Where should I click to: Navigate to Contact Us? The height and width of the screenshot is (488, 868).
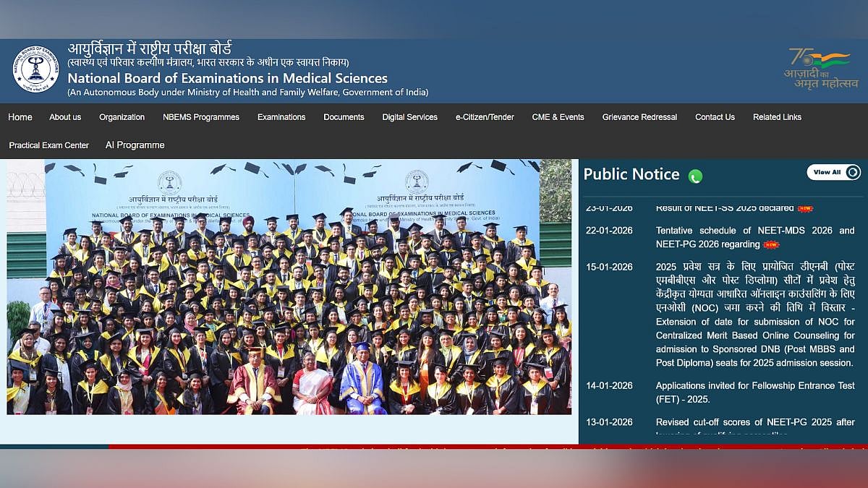pos(715,117)
